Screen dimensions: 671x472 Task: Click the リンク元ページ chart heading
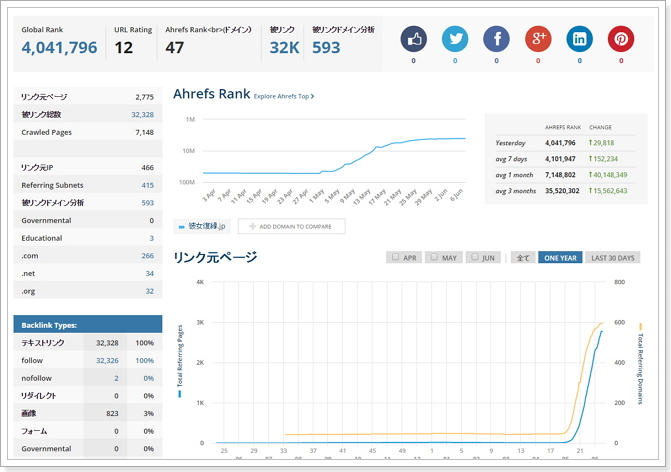coord(215,257)
